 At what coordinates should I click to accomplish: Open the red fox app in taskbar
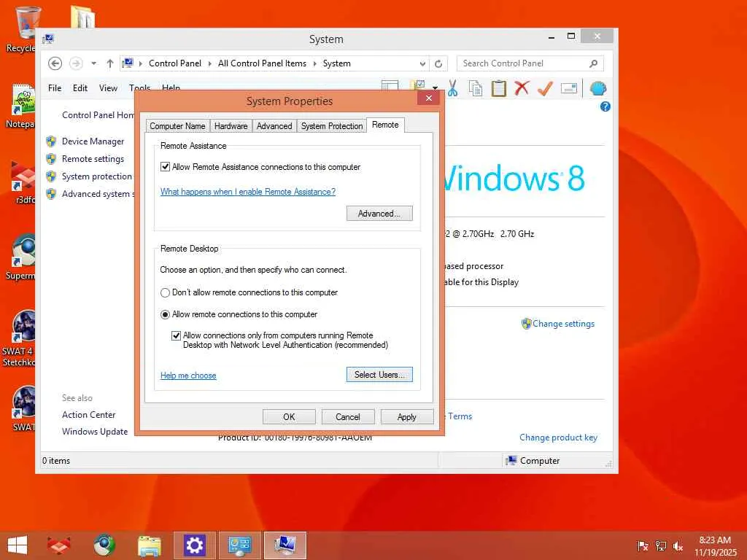pyautogui.click(x=59, y=545)
